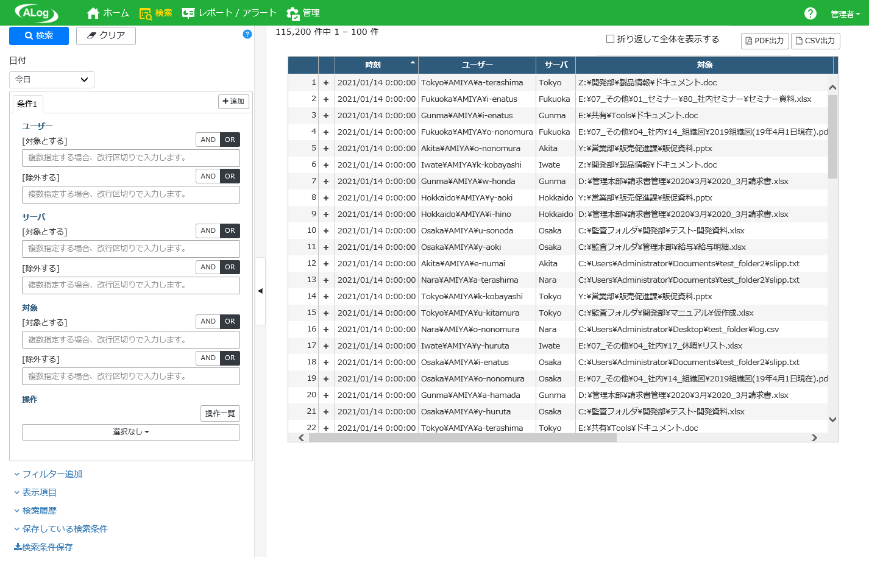Sort by the 時刻 column header
This screenshot has height=588, width=869.
click(376, 65)
